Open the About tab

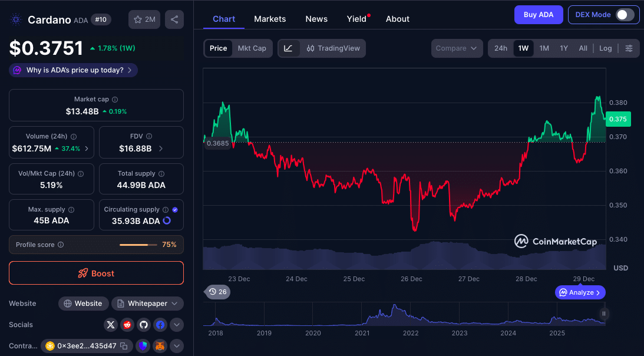pyautogui.click(x=398, y=19)
